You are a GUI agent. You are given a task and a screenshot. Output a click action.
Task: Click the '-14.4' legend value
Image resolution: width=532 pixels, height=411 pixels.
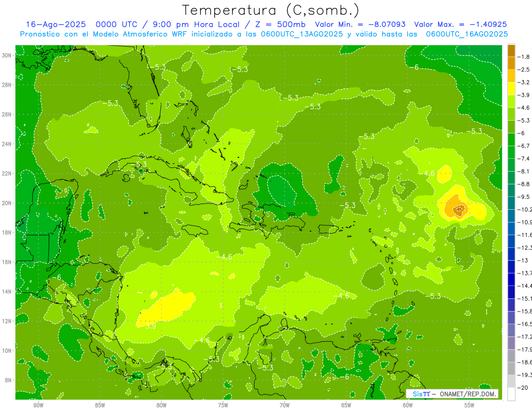tap(524, 286)
